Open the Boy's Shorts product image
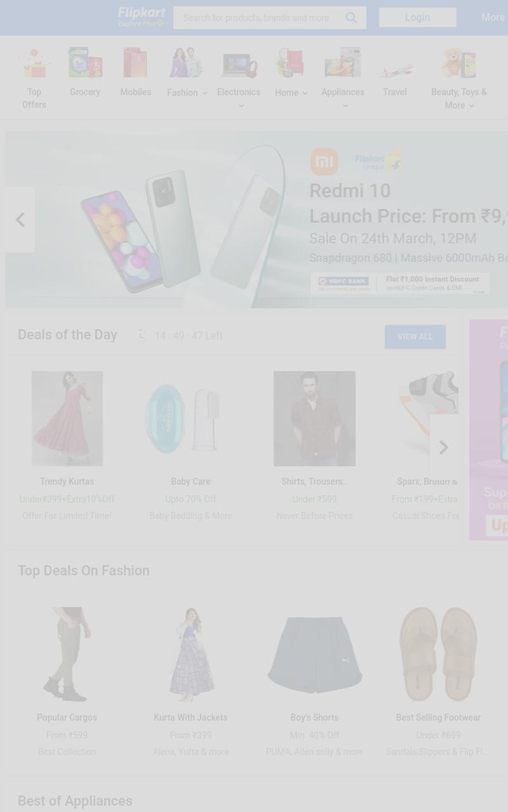 click(x=314, y=655)
